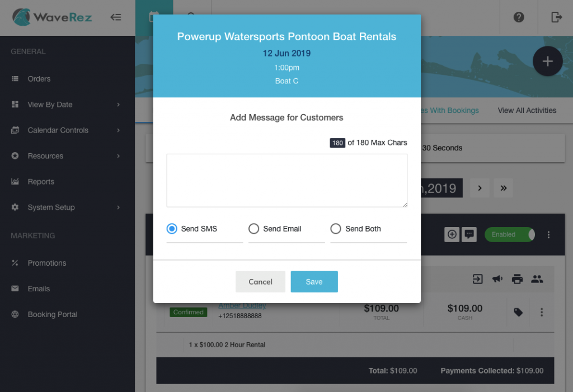The width and height of the screenshot is (573, 392).
Task: Click the round plus add button
Action: 547,61
